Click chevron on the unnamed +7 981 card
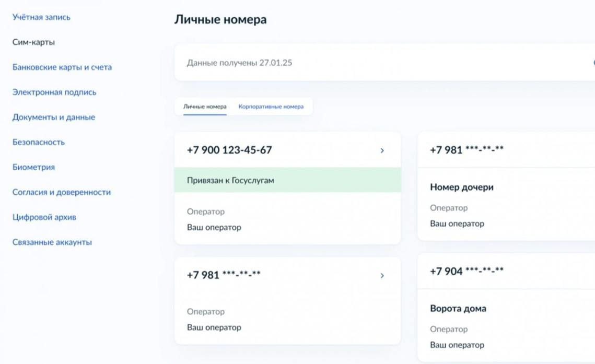The width and height of the screenshot is (595, 364). point(382,275)
